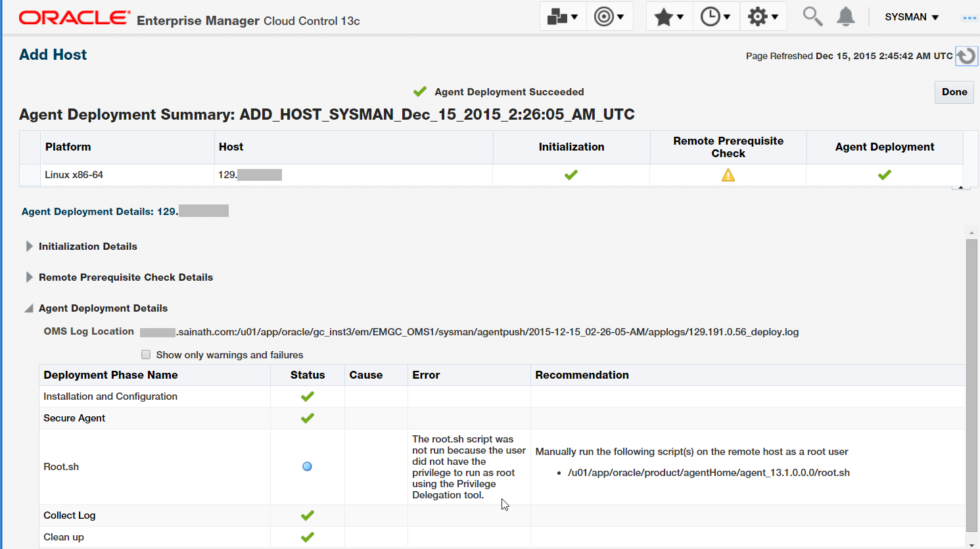Click the Status column header
Viewport: 980px width, 549px height.
(308, 375)
